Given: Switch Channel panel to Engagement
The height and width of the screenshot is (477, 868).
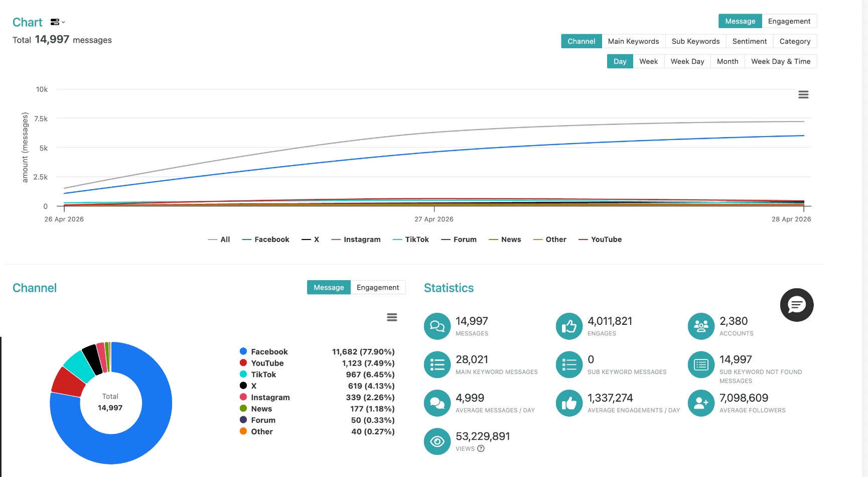Looking at the screenshot, I should (378, 287).
